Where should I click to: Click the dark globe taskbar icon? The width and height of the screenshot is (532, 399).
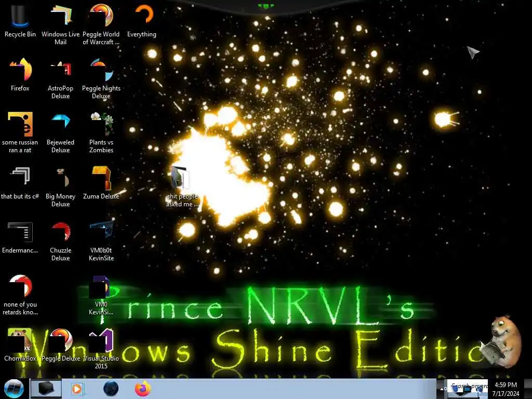click(111, 389)
